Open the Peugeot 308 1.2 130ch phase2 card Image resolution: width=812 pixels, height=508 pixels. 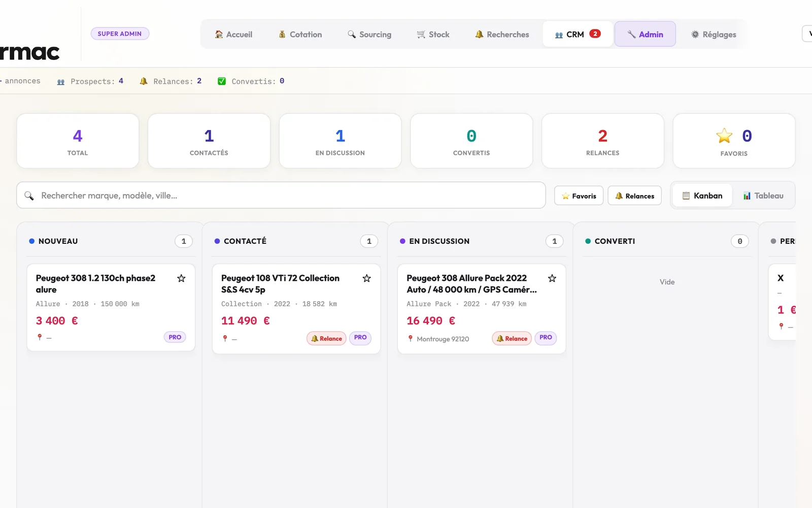[x=111, y=307]
